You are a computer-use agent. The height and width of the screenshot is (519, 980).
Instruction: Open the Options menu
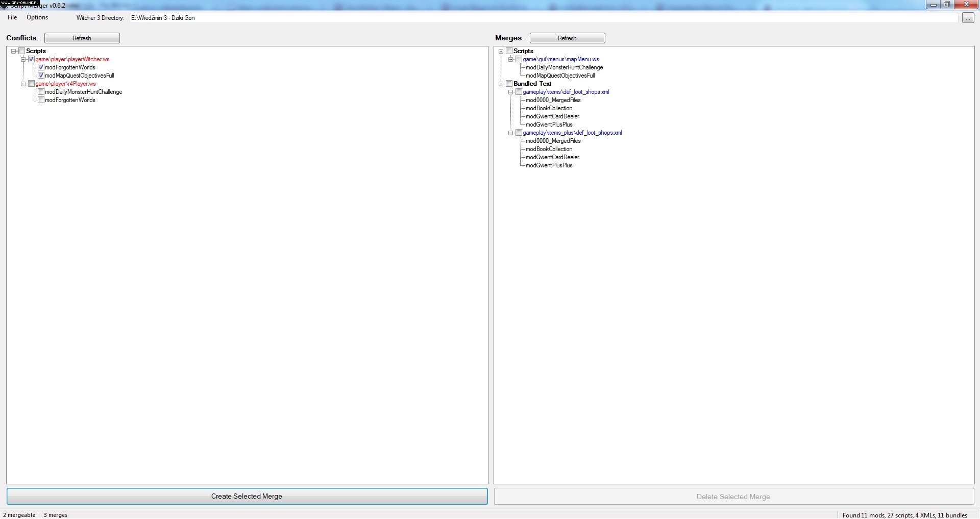(x=37, y=17)
